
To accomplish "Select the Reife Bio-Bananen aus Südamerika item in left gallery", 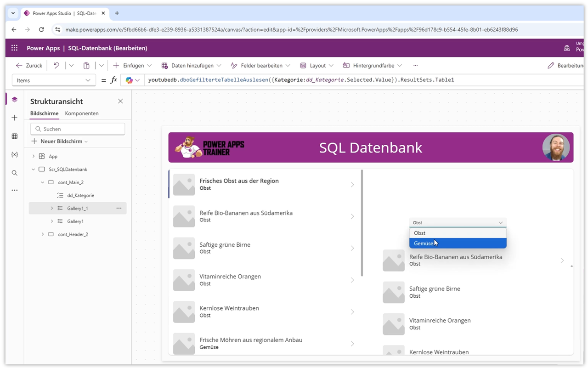I will (265, 216).
